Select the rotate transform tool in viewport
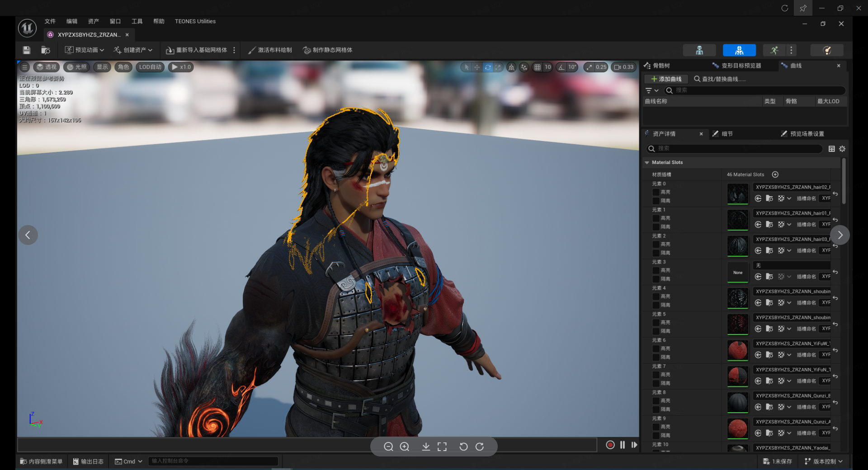The image size is (868, 470). [x=488, y=67]
